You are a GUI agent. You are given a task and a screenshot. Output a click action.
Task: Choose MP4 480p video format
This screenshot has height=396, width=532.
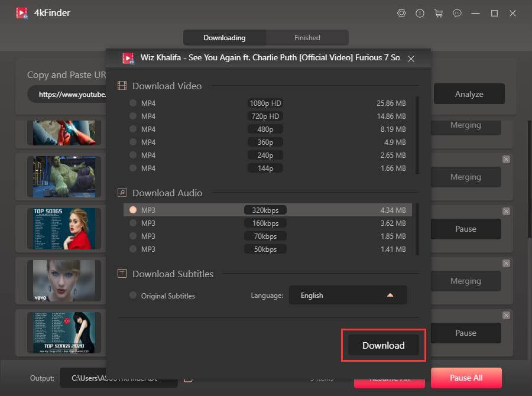(x=133, y=129)
